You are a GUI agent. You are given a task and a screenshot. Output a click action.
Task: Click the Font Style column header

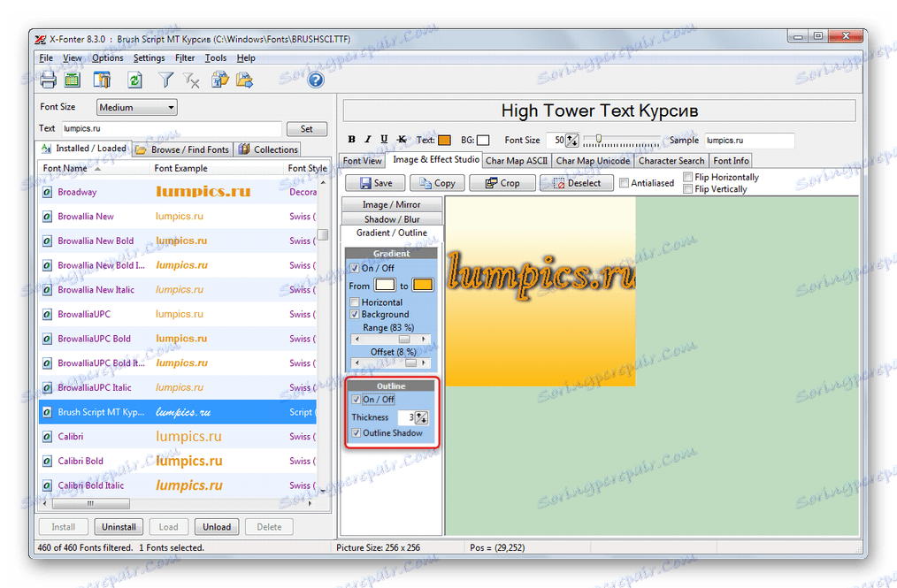(307, 168)
